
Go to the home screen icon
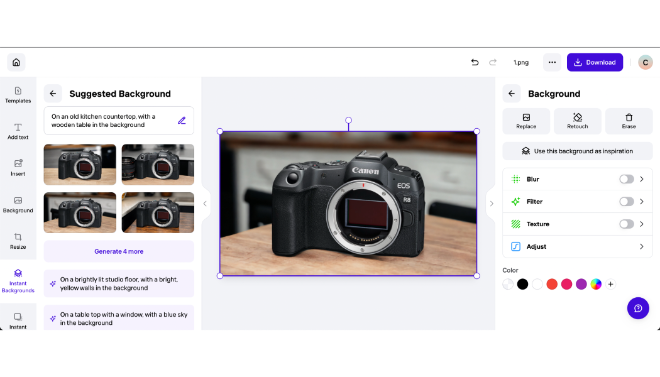click(x=16, y=62)
